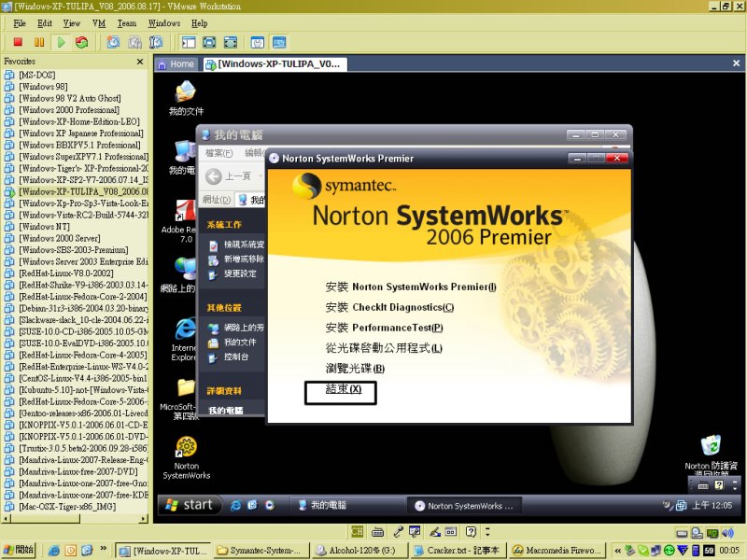Open the Edit menu in VMware
The width and height of the screenshot is (747, 560).
coord(45,22)
